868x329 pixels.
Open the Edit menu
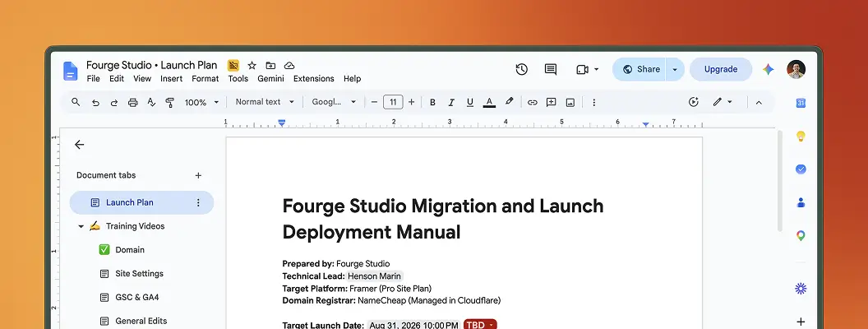point(117,79)
